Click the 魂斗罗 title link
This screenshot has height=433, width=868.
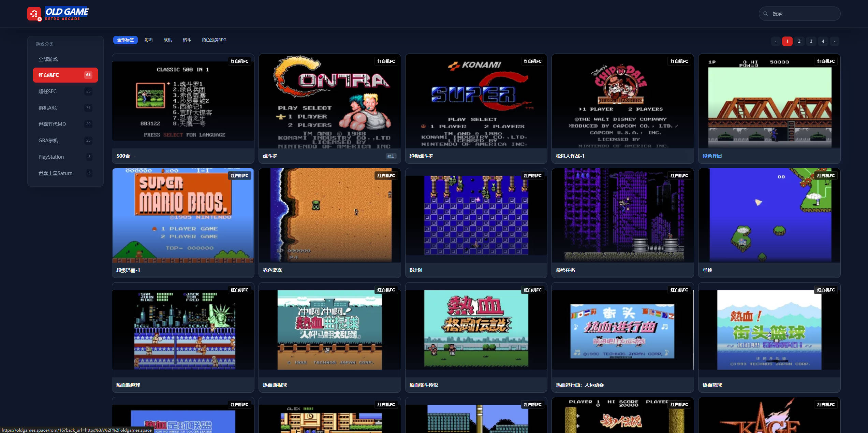[x=270, y=156]
